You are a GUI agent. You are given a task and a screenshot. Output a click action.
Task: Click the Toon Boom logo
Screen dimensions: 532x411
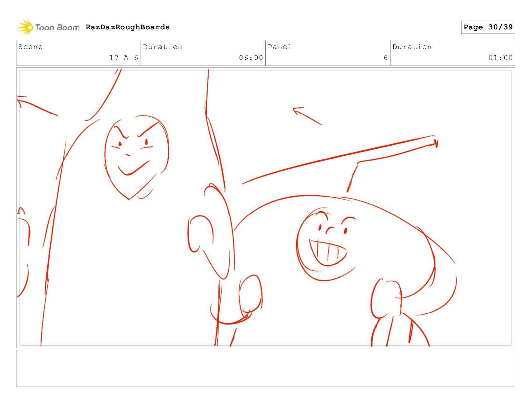pyautogui.click(x=48, y=27)
